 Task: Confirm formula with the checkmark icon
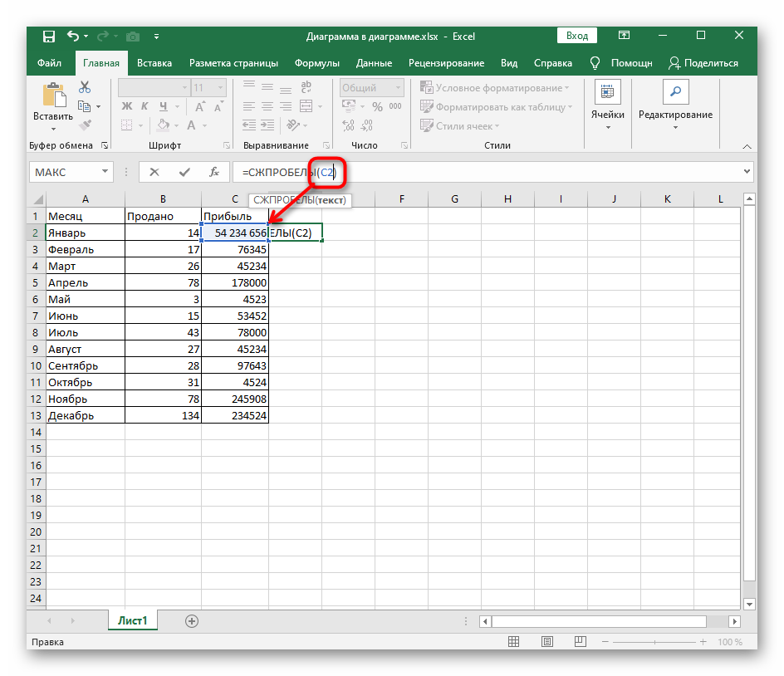tap(184, 172)
